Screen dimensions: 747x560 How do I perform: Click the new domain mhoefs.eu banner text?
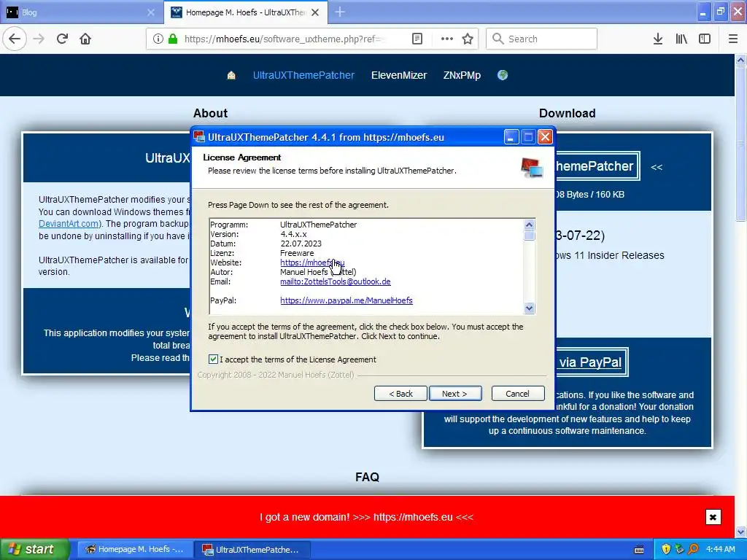366,517
